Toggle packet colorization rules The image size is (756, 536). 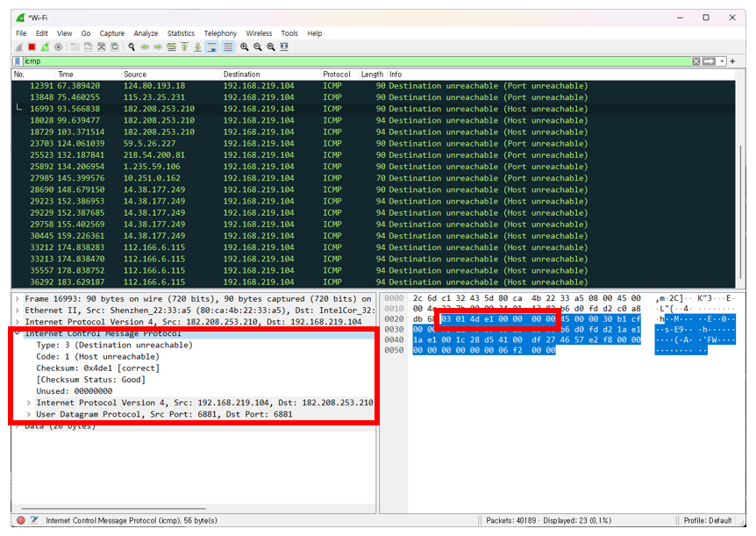[x=228, y=46]
